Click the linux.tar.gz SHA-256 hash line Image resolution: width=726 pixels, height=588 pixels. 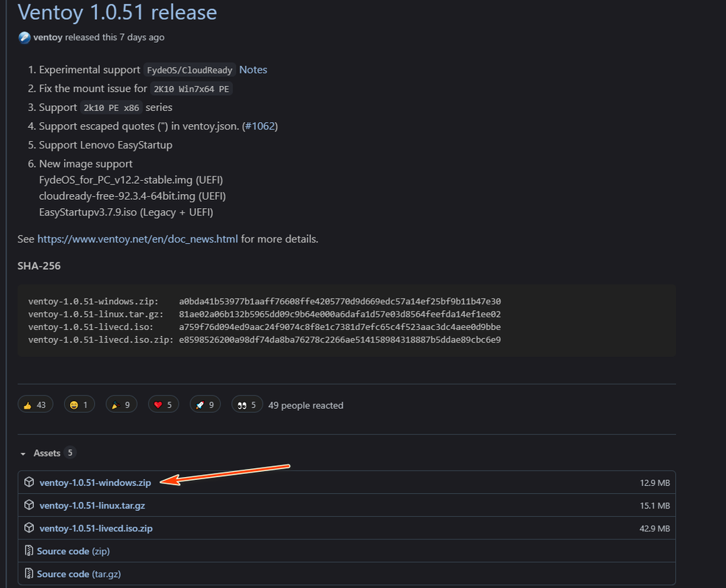[x=264, y=314]
